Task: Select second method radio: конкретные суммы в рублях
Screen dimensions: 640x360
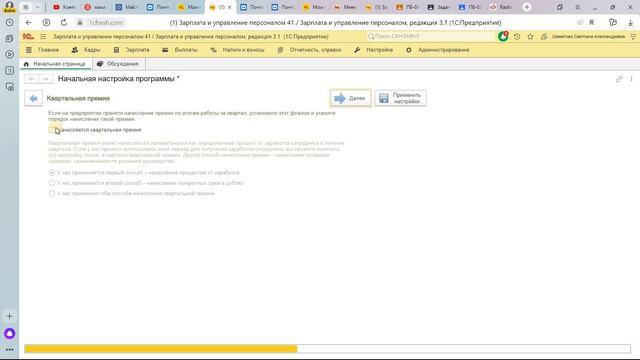Action: tap(51, 183)
